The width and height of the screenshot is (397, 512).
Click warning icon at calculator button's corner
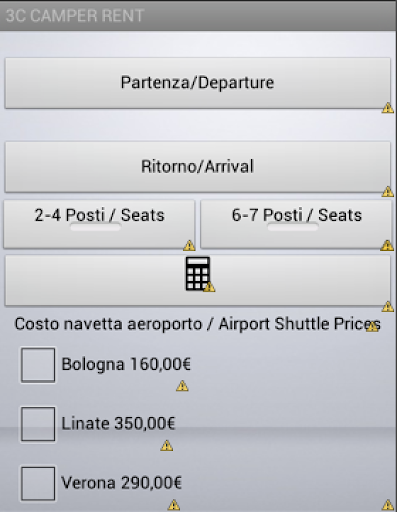388,306
